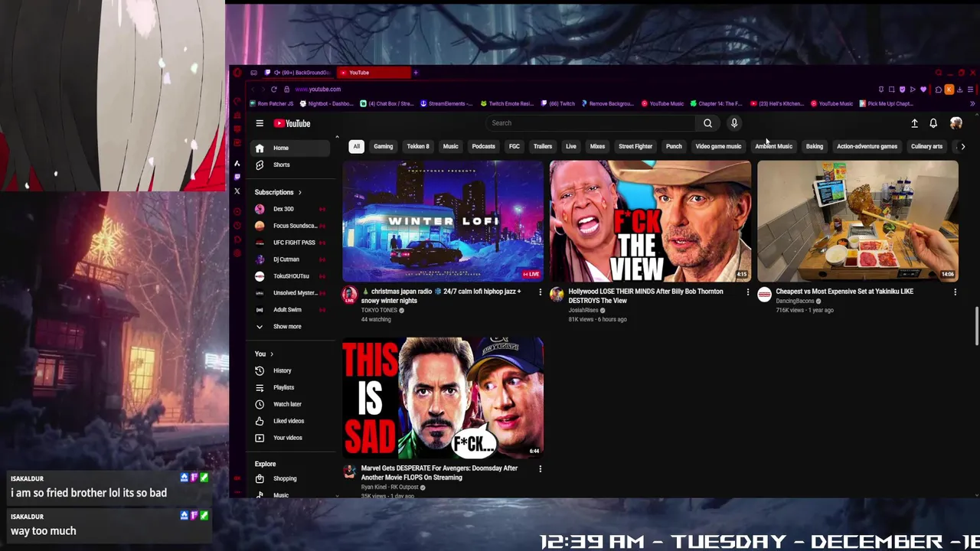Open the YouTube account avatar menu
Viewport: 980px width, 551px height.
(955, 123)
